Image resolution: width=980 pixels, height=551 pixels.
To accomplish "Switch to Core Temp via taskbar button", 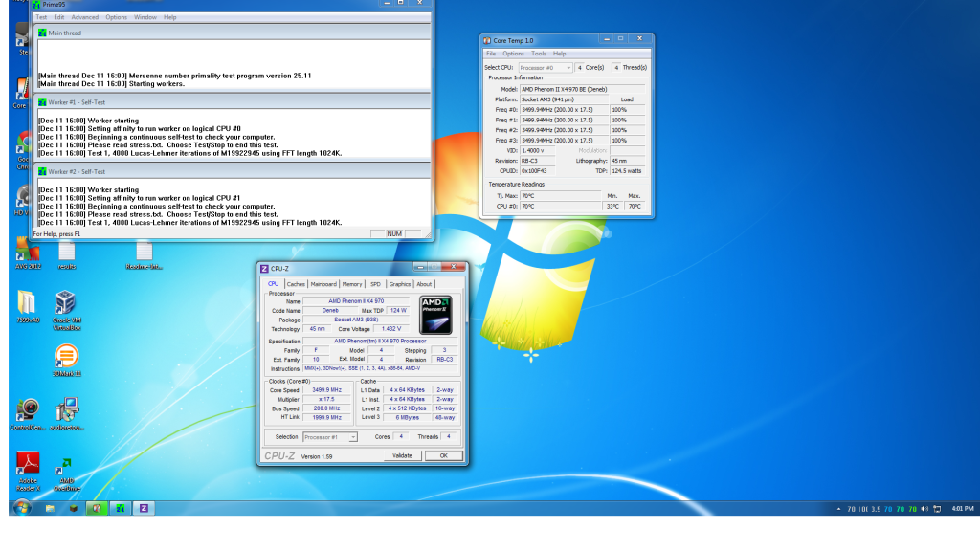I will 97,509.
